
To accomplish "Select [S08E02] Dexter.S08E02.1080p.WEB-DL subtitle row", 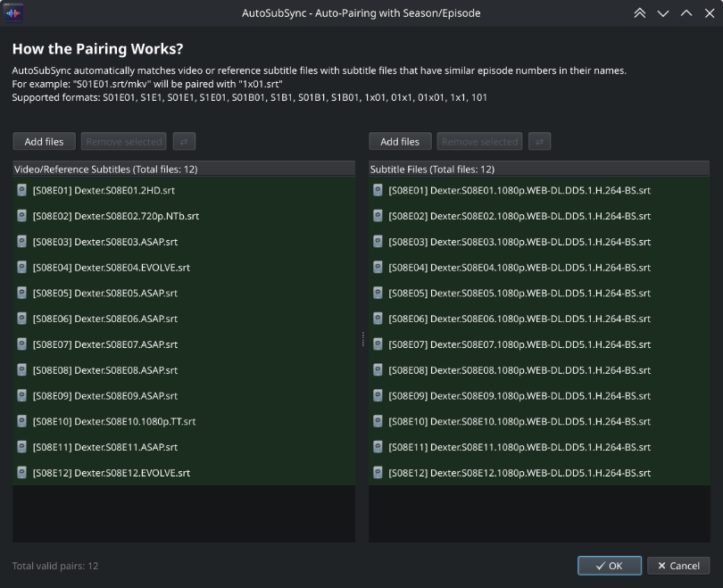I will point(539,216).
